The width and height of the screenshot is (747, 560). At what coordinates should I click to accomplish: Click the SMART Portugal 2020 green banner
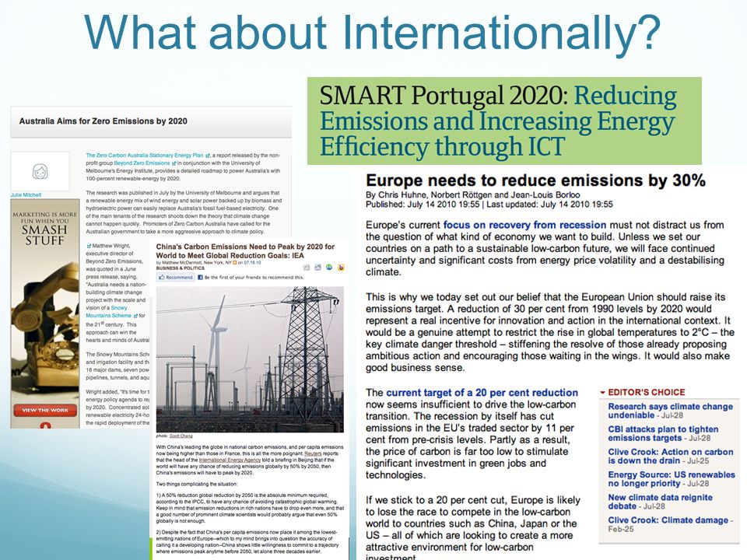[504, 121]
